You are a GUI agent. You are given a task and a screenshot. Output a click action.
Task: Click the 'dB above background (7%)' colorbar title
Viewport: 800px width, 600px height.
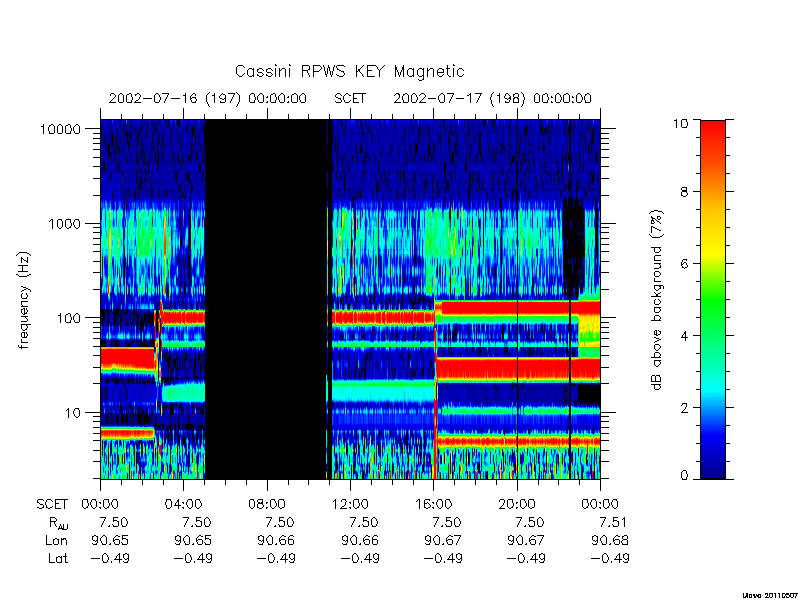[658, 300]
